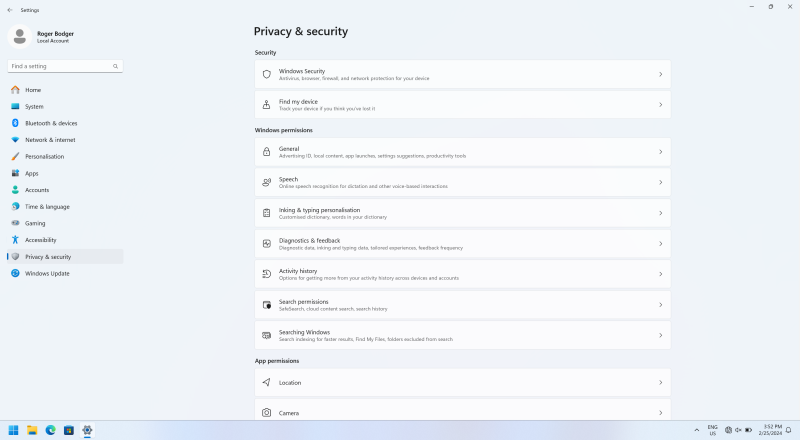Viewport: 800px width, 440px height.
Task: Open Microsoft Edge from the taskbar
Action: pyautogui.click(x=51, y=430)
